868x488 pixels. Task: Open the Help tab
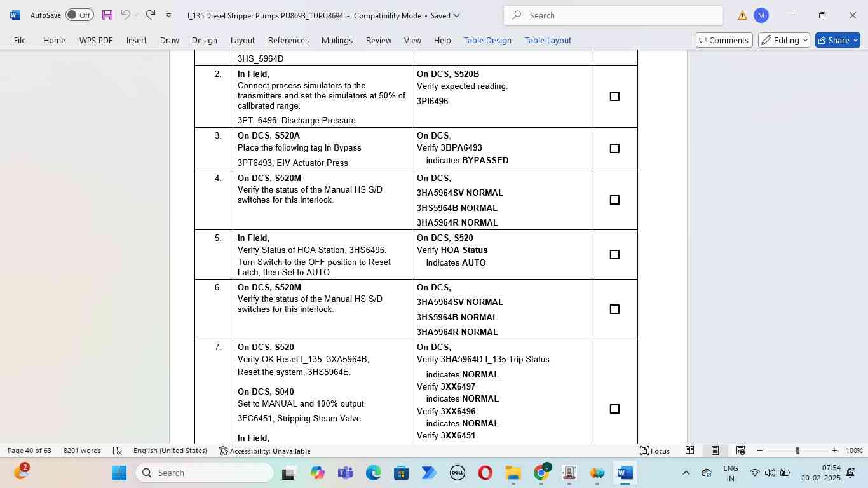click(442, 40)
